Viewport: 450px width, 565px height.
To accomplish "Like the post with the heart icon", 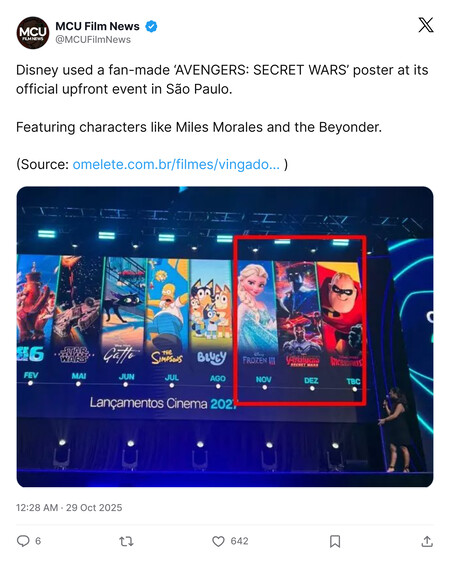I will [218, 541].
